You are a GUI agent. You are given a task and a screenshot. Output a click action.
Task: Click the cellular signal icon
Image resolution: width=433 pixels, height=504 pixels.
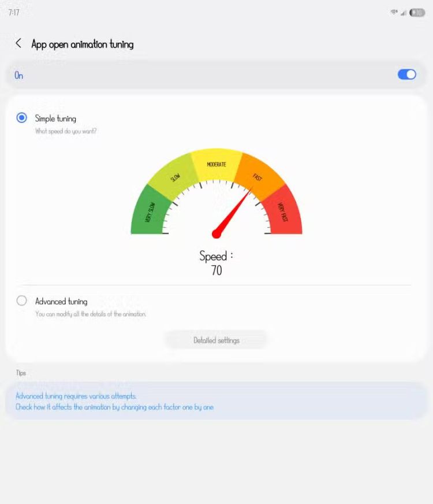(x=404, y=12)
